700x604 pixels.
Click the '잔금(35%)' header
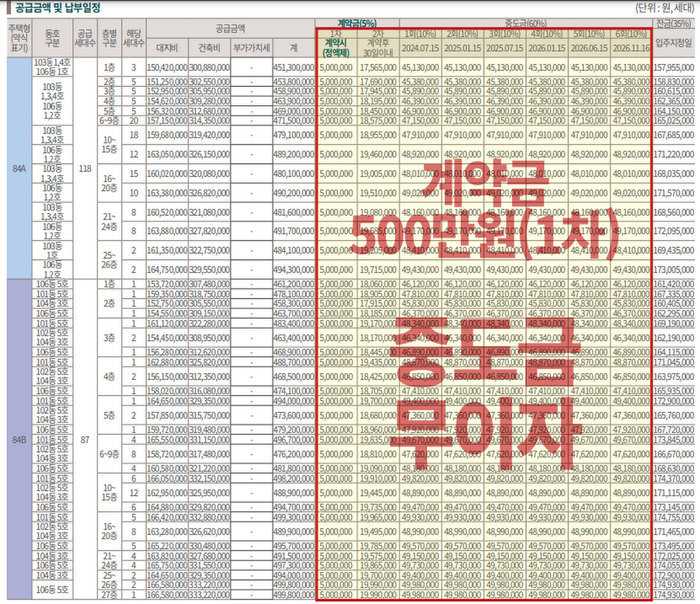673,24
